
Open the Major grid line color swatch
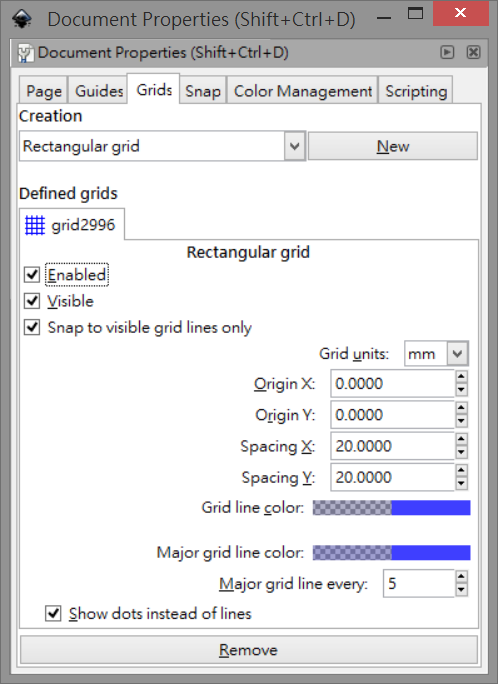[x=392, y=553]
